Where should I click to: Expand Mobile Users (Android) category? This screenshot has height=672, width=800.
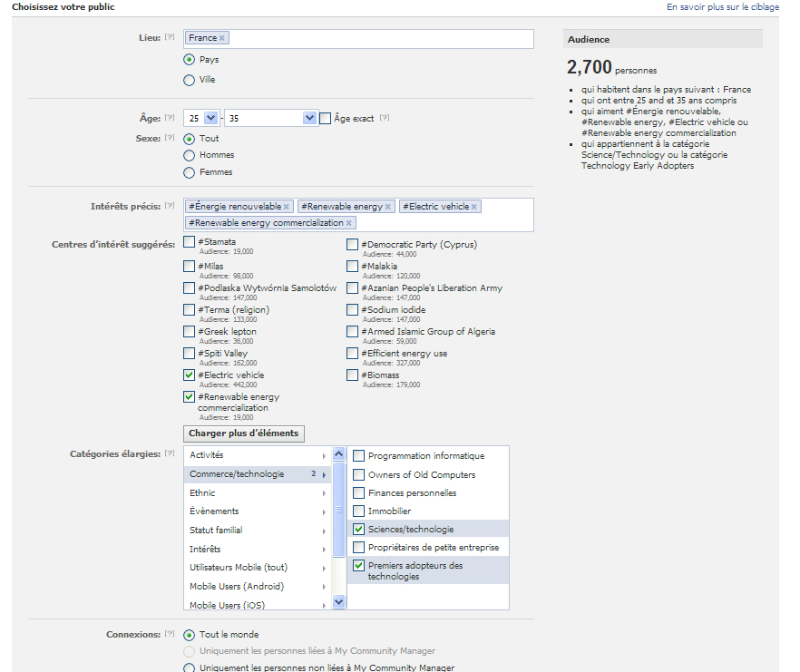point(258,586)
